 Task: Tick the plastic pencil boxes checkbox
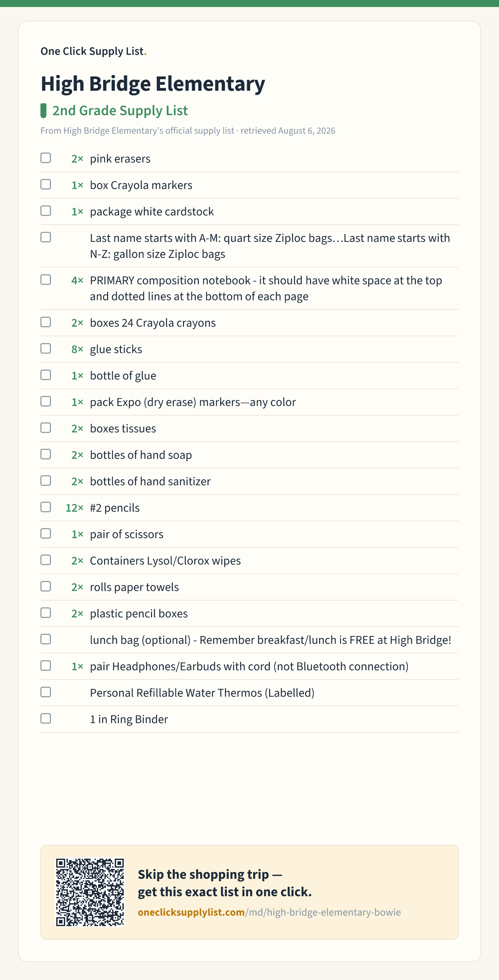click(x=46, y=613)
